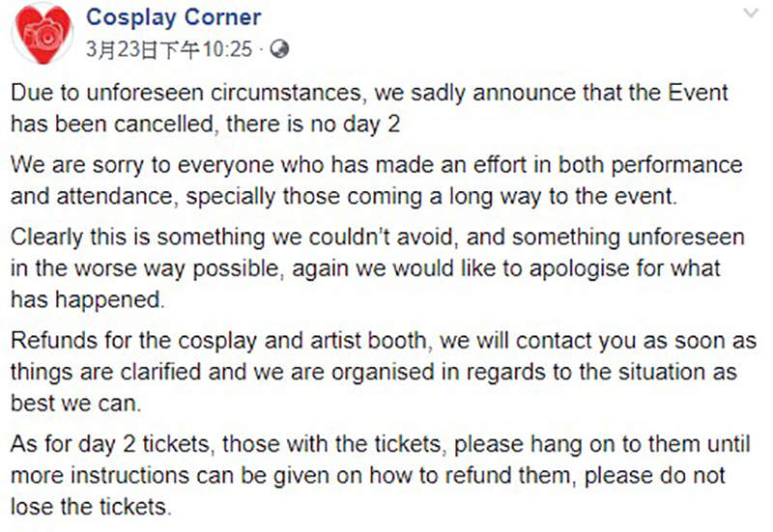This screenshot has width=773, height=532.
Task: Click the globe public privacy icon
Action: pos(280,47)
